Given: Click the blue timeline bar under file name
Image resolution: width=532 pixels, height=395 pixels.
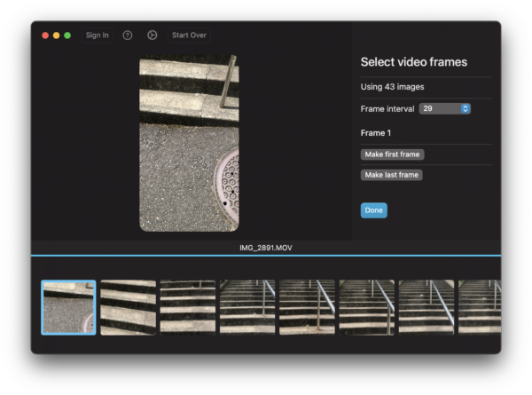Looking at the screenshot, I should coord(266,256).
